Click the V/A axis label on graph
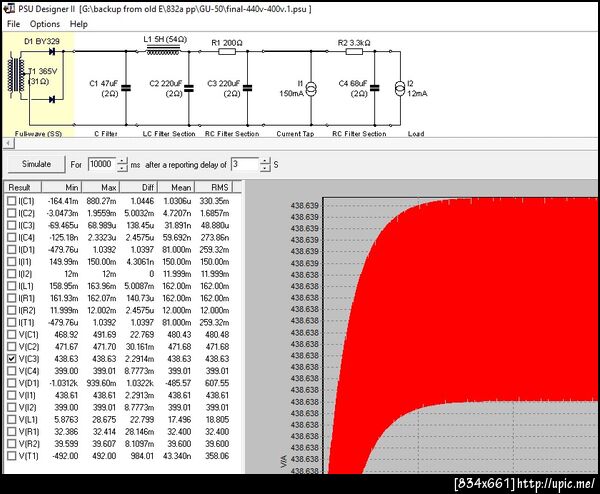Screen dimensions: 600x494 pos(284,461)
